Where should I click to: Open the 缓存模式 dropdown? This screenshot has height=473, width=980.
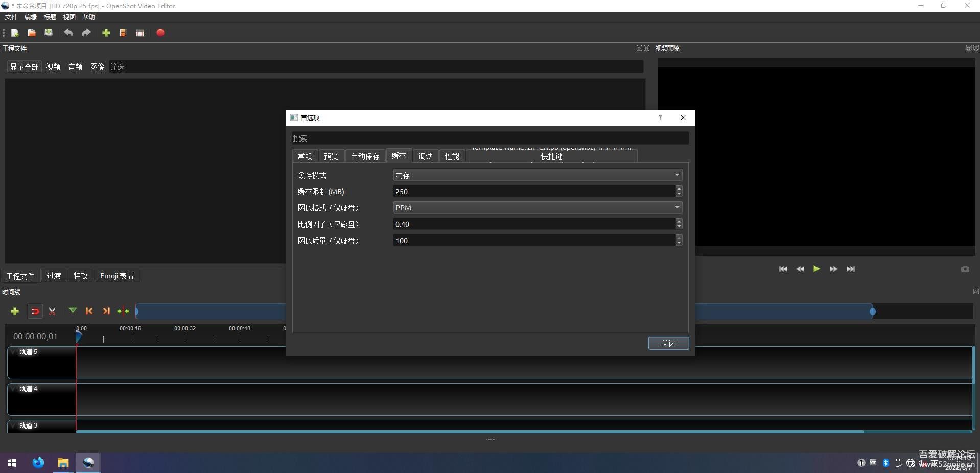point(537,175)
